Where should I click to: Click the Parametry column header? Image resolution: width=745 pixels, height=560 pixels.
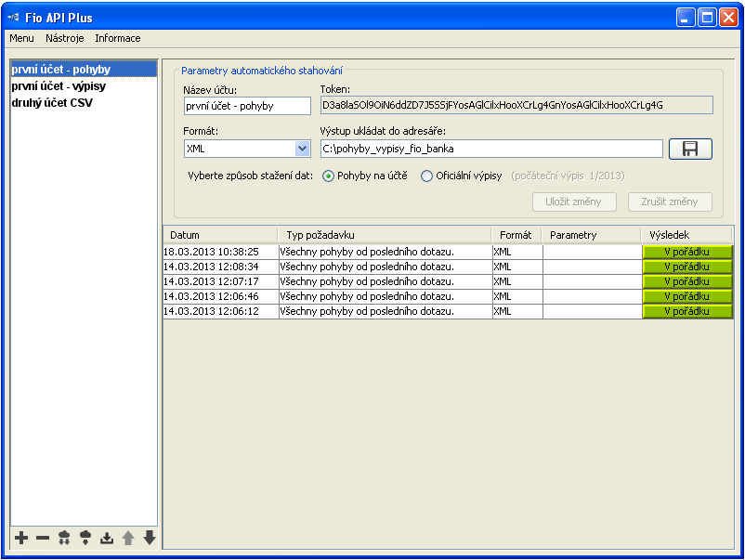pyautogui.click(x=592, y=235)
